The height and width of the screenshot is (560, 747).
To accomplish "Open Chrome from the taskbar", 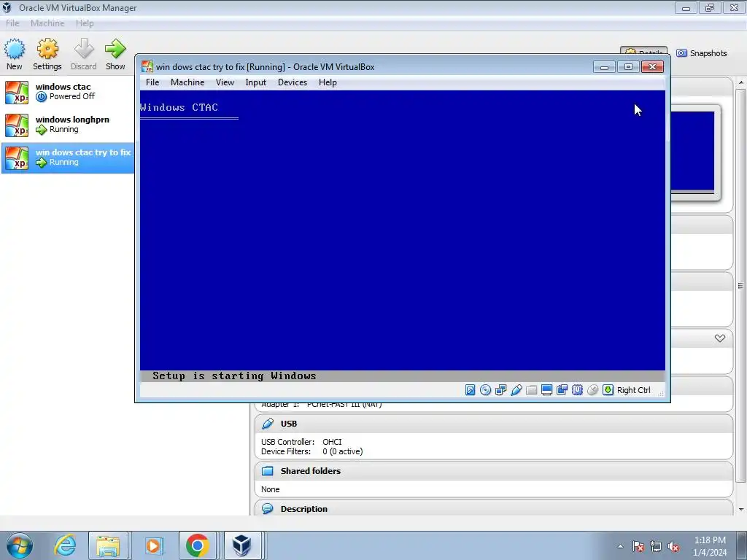I will (198, 545).
